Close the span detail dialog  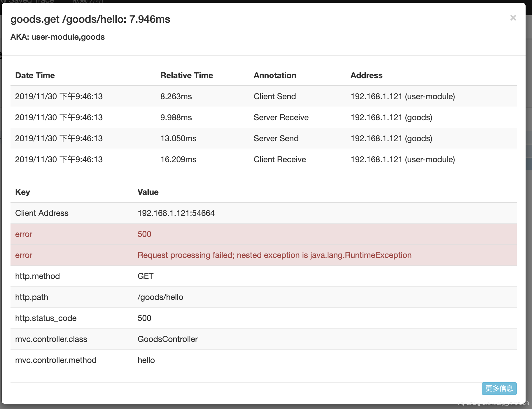513,18
